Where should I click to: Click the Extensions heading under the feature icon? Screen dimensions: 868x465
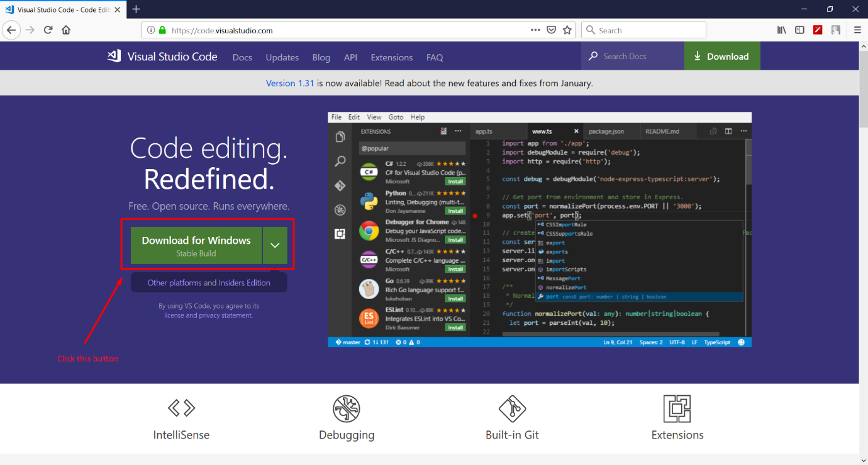677,435
